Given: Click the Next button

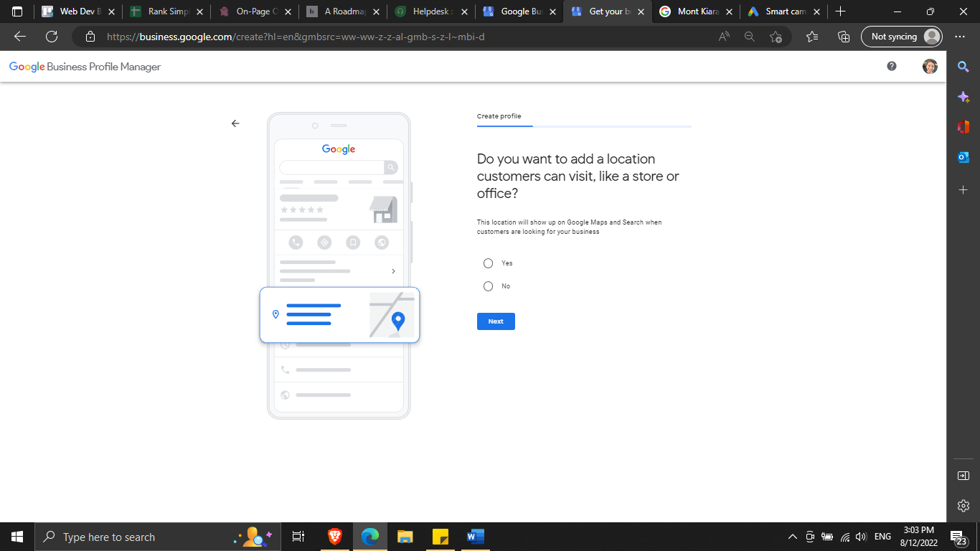Looking at the screenshot, I should click(496, 321).
